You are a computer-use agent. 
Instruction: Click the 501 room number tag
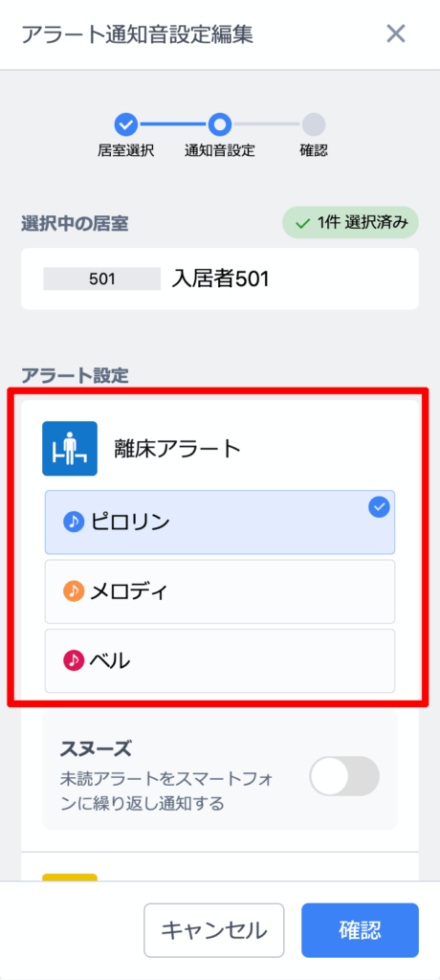102,278
